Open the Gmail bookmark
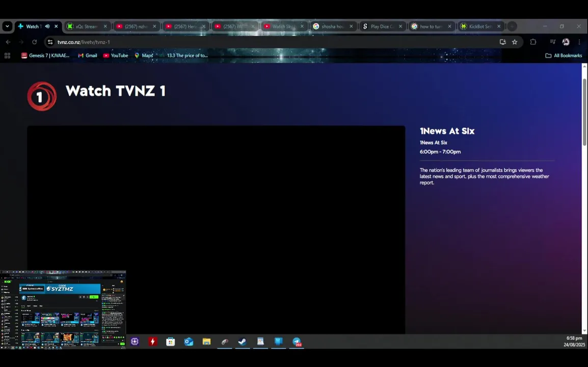Screen dimensions: 588x367 pyautogui.click(x=87, y=56)
